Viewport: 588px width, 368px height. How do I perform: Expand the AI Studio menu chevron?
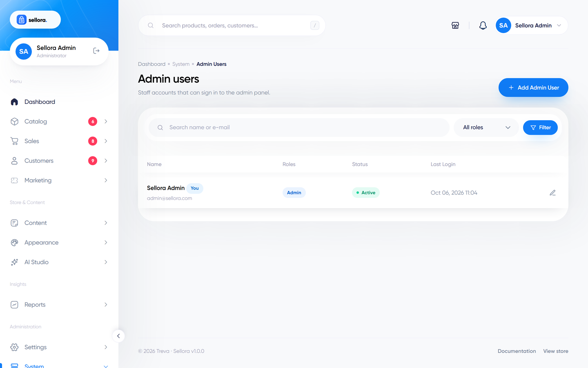(106, 262)
